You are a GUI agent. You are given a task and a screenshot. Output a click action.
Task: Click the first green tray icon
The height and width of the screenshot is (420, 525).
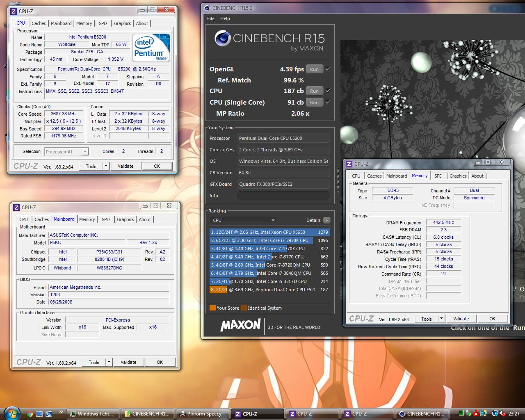point(461,413)
